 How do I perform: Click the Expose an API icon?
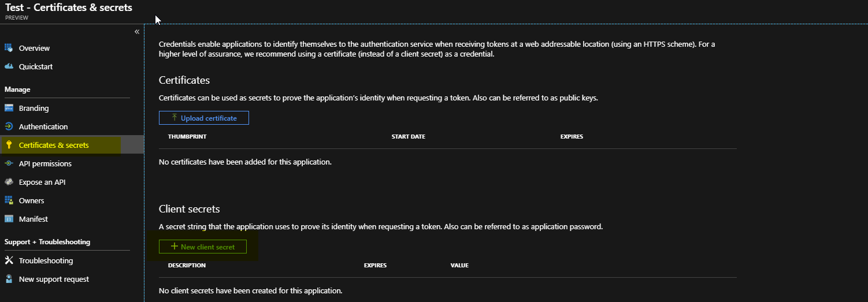tap(9, 182)
